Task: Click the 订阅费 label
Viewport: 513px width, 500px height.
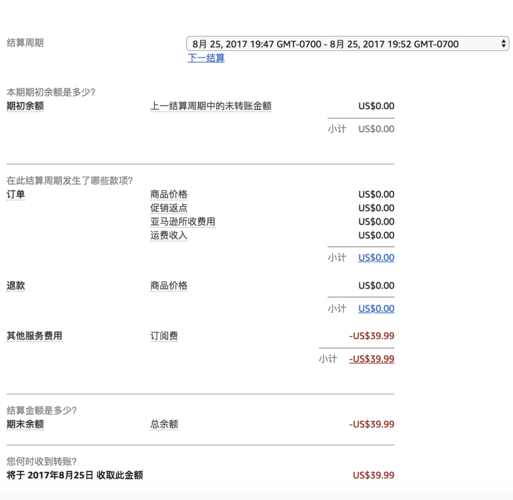Action: pos(164,336)
